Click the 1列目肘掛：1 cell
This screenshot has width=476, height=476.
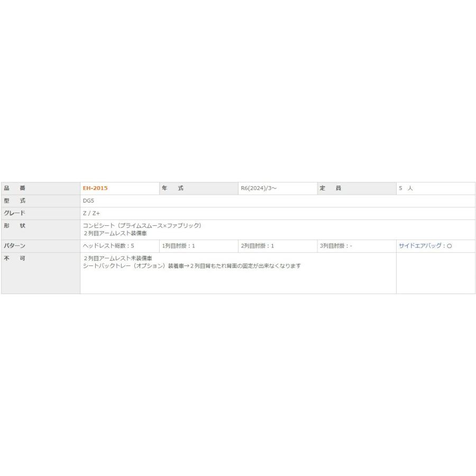tap(179, 246)
